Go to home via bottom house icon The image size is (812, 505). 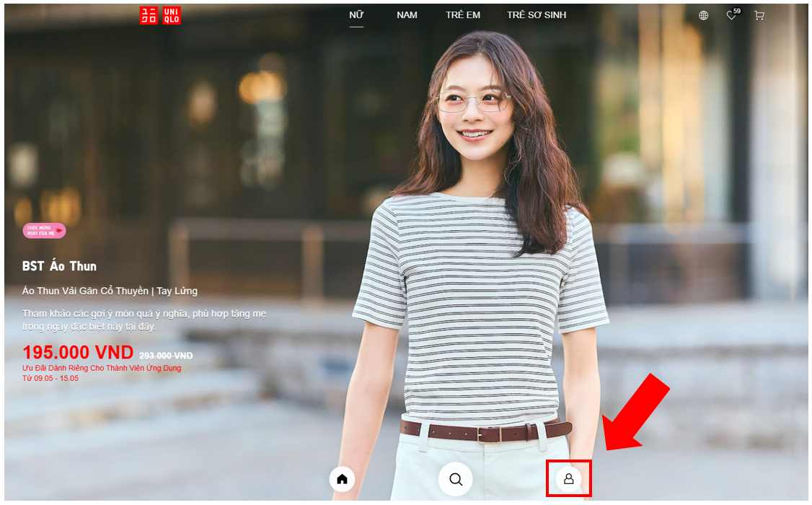(342, 479)
